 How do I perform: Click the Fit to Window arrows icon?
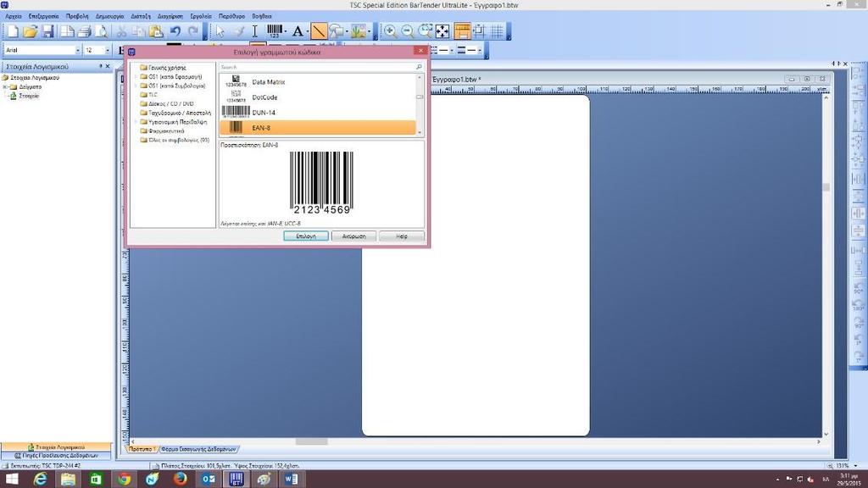(442, 31)
